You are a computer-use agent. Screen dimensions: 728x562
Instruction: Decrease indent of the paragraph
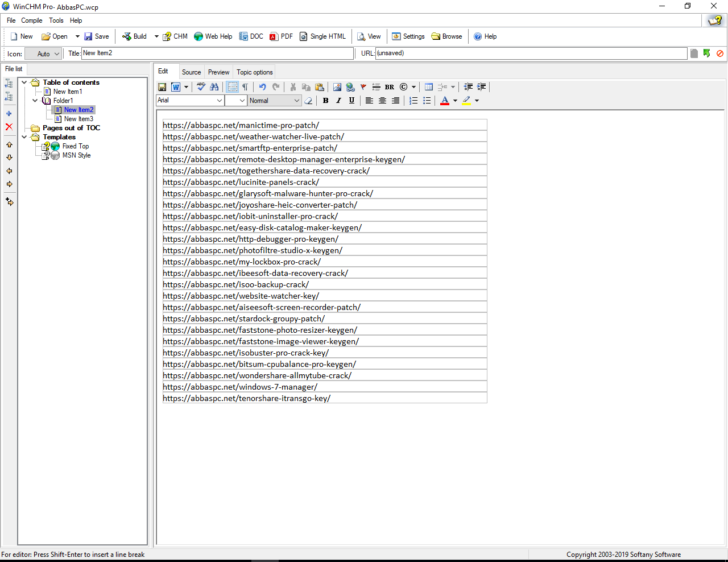[468, 87]
